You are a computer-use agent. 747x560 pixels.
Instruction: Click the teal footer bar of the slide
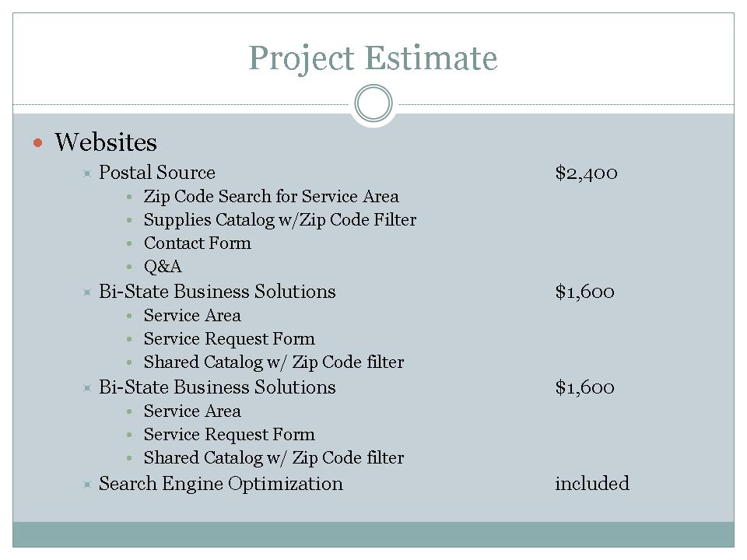coord(373,534)
